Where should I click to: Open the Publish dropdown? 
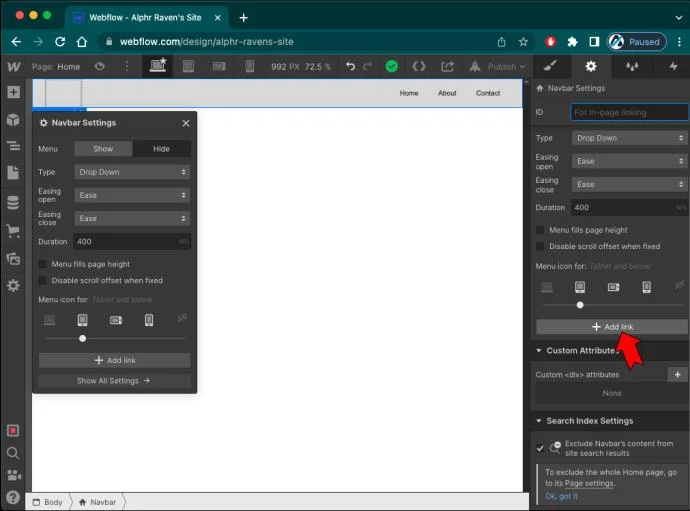point(506,67)
